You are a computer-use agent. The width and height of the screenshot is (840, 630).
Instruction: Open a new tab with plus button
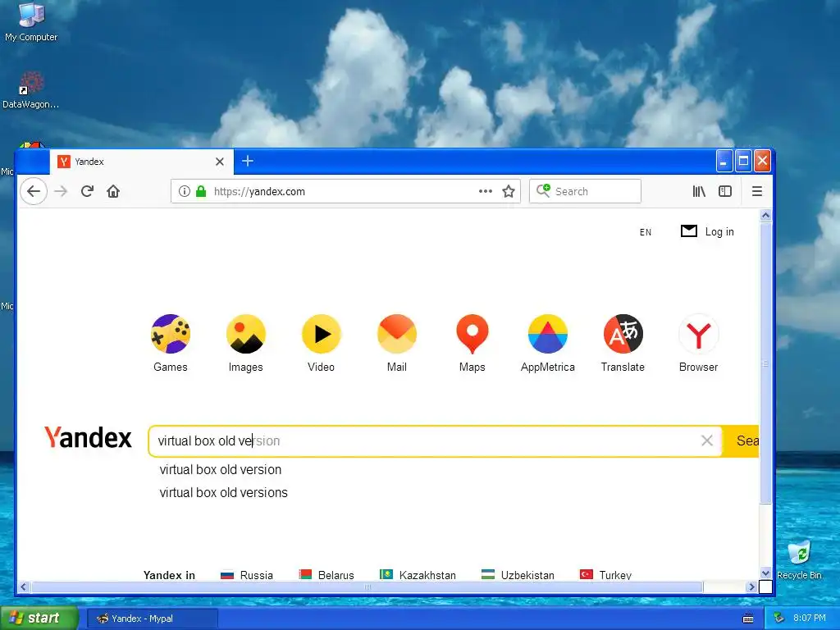click(248, 161)
